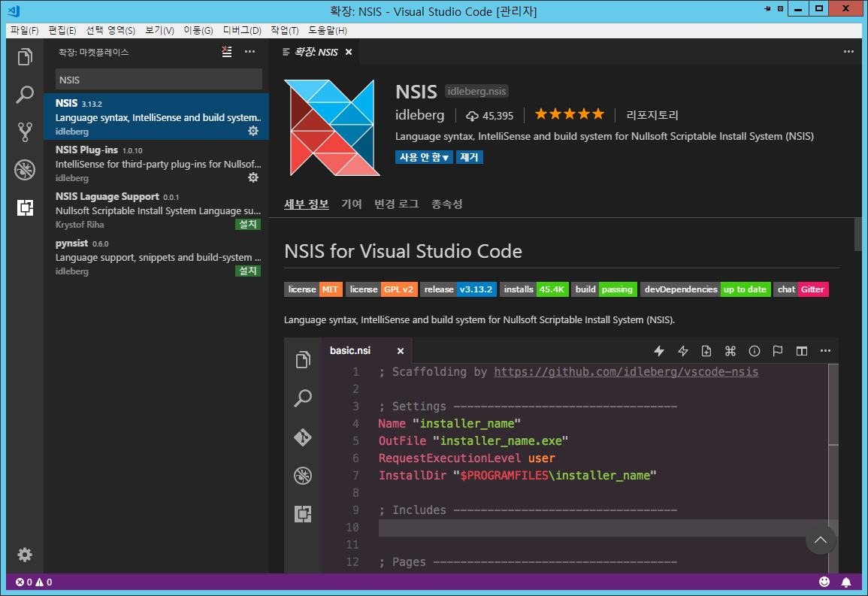Click the 제거 uninstall button
This screenshot has width=868, height=596.
[x=470, y=157]
